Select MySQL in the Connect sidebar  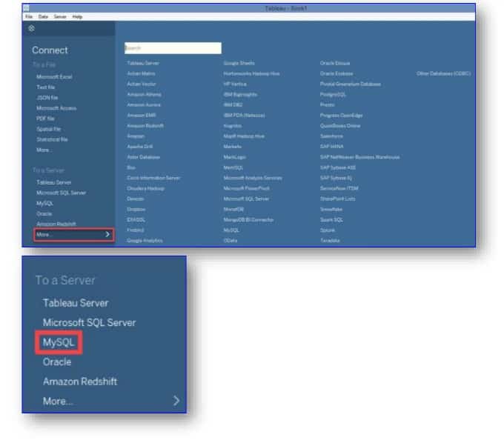click(44, 203)
